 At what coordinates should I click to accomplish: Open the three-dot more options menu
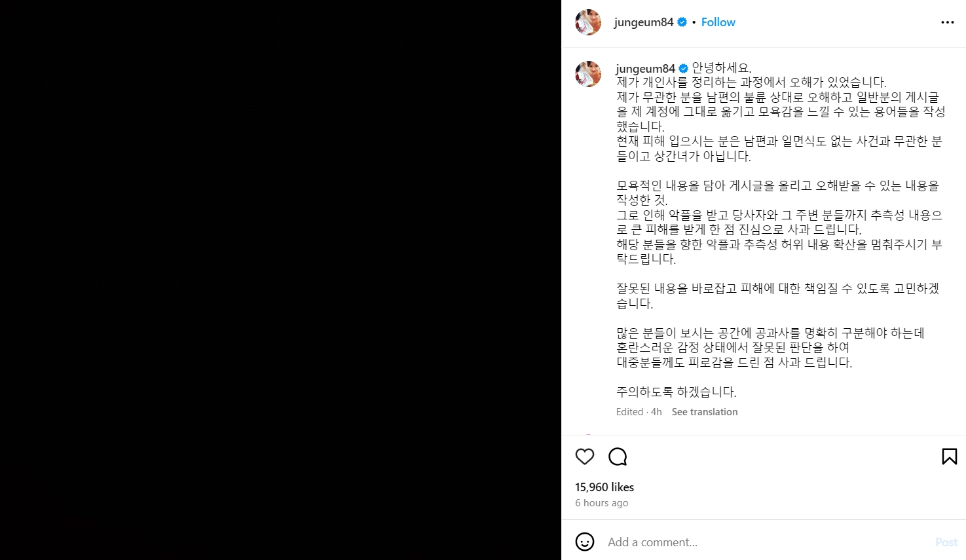pyautogui.click(x=948, y=22)
